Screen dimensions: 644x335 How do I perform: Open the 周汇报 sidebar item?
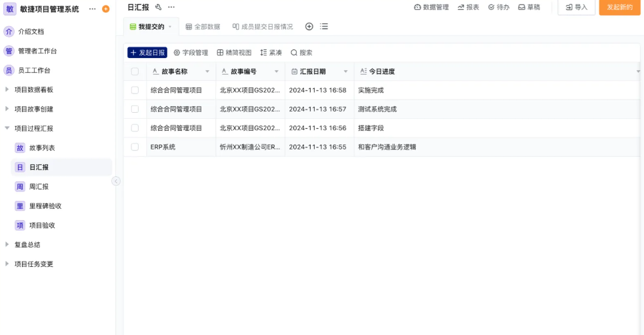tap(39, 187)
